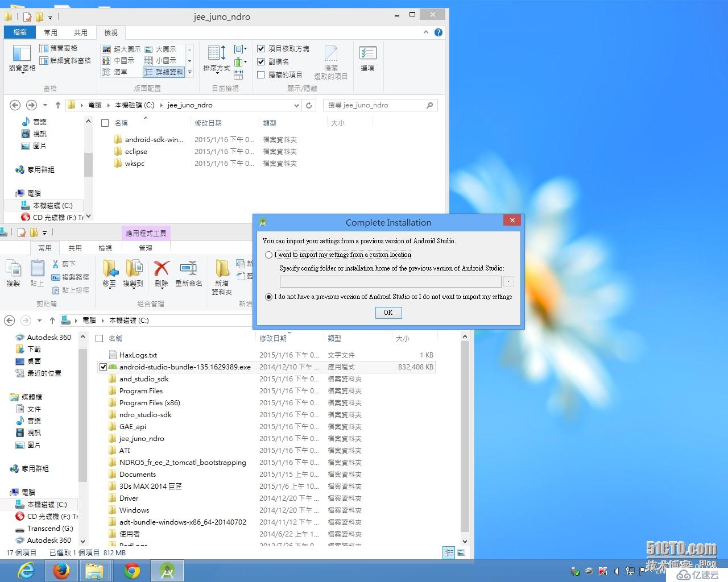Click the navigation pane icon in top Explorer ribbon

[x=22, y=53]
